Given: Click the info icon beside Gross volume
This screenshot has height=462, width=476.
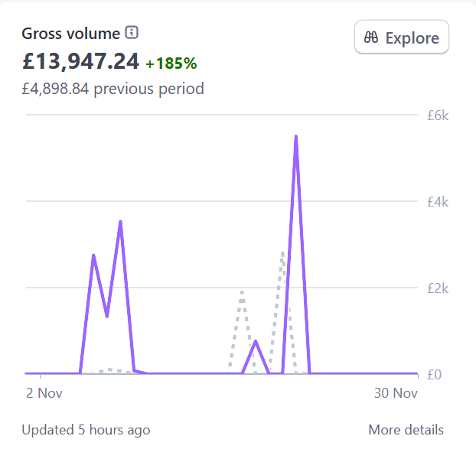Looking at the screenshot, I should (x=132, y=33).
